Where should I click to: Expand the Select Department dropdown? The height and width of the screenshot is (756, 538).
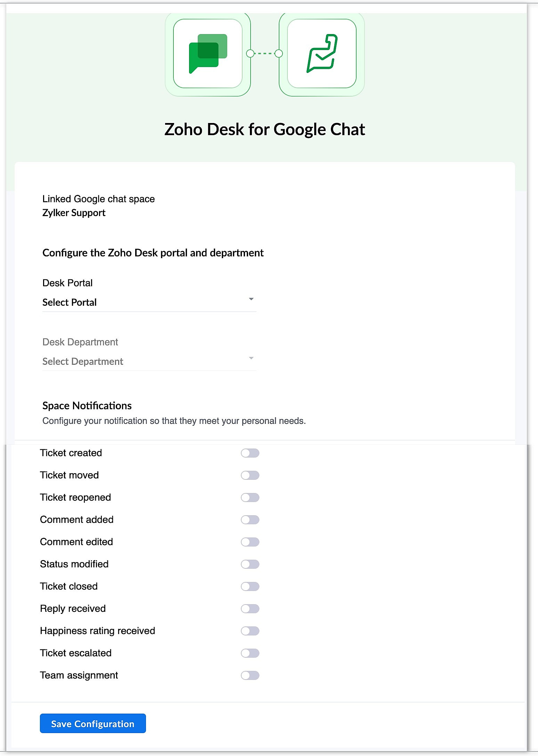pos(149,361)
